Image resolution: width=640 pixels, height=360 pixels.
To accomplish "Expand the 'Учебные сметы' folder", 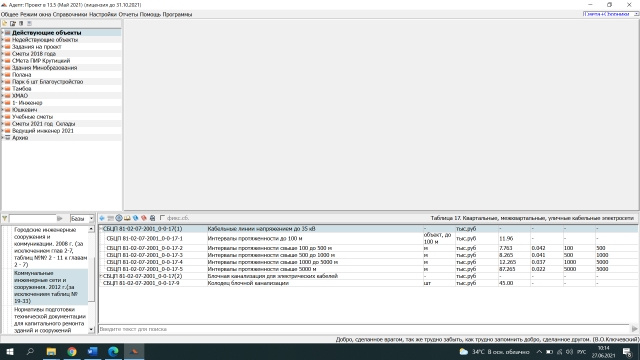I will coord(2,117).
